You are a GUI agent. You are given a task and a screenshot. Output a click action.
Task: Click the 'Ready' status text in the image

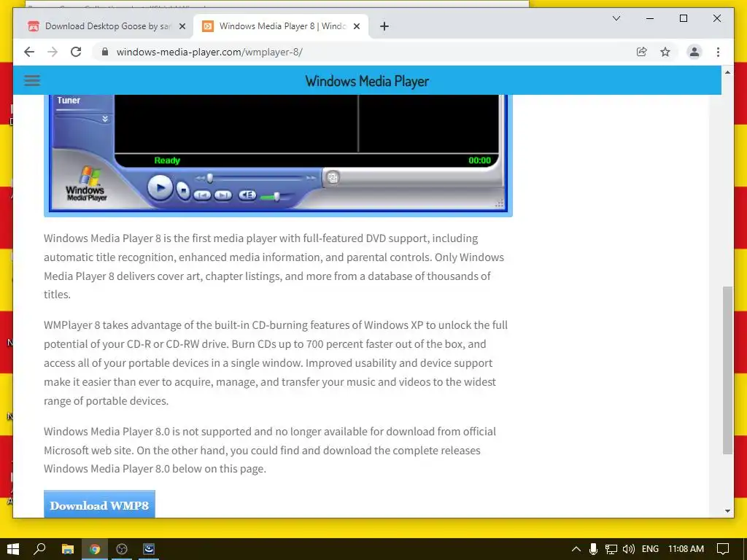click(x=167, y=160)
